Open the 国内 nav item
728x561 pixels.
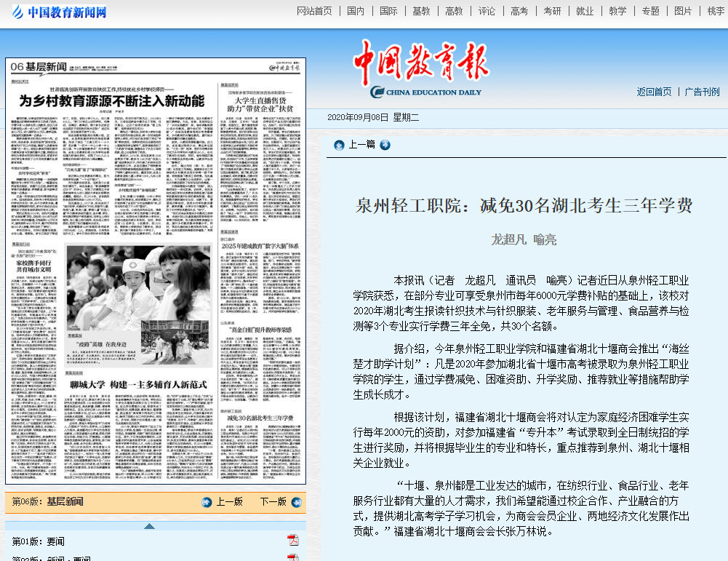356,11
